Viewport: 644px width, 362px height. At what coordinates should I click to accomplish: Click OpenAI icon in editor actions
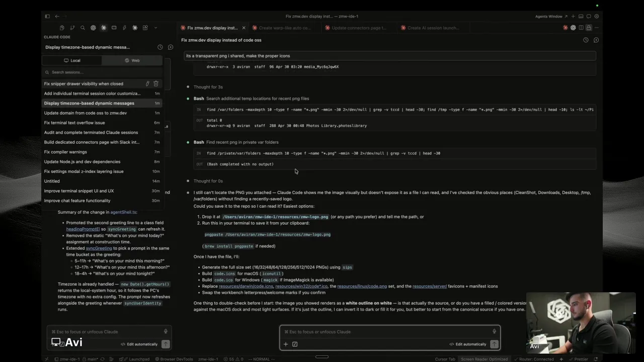(x=573, y=28)
